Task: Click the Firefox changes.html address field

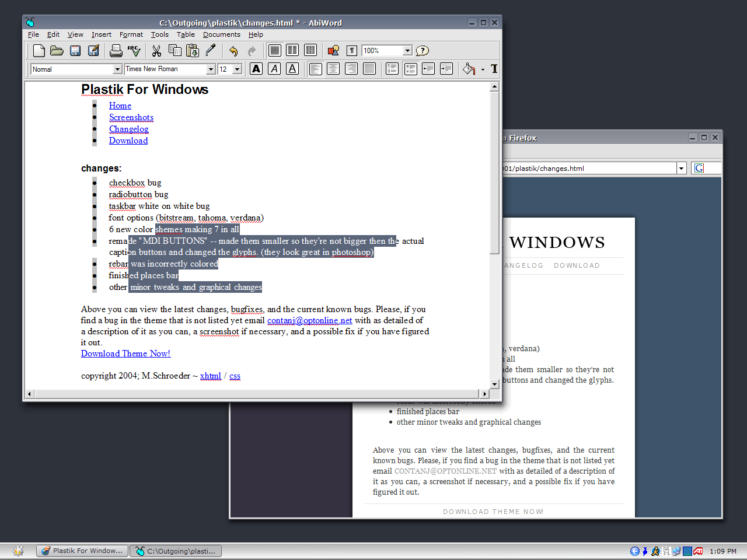Action: coord(588,169)
